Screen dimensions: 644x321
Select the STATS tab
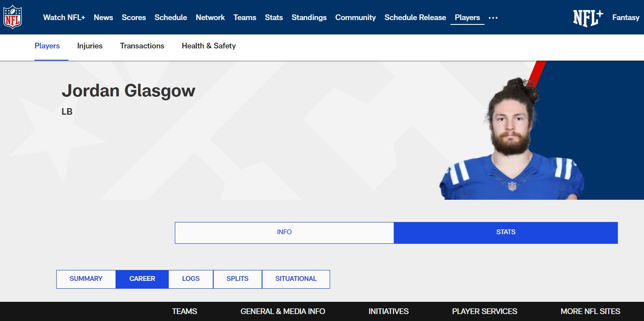pyautogui.click(x=506, y=232)
